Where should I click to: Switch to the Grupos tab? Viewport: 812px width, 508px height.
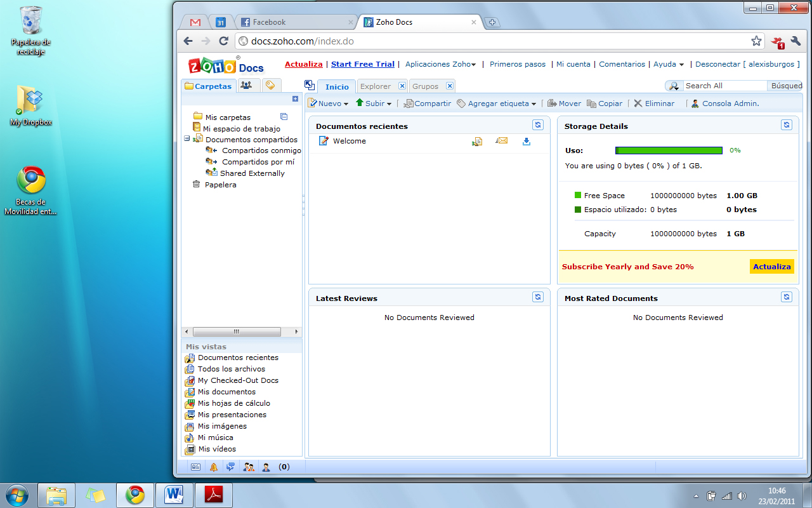point(425,86)
